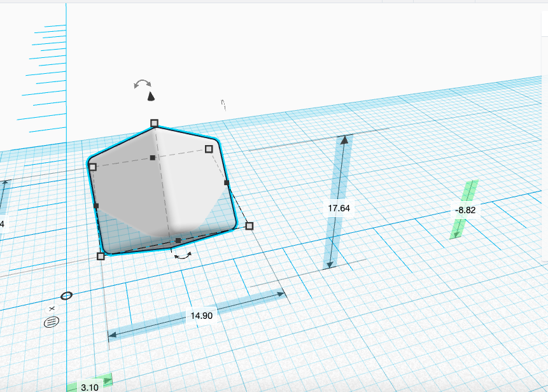Viewport: 548px width, 392px height.
Task: Click the black cone lift handle
Action: (x=151, y=96)
